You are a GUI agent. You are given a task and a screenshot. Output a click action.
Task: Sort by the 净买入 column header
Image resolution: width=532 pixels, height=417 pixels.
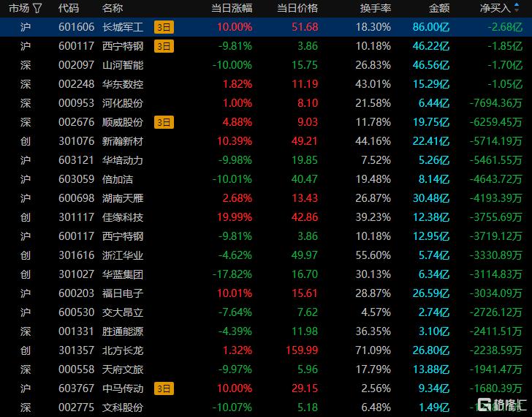495,8
